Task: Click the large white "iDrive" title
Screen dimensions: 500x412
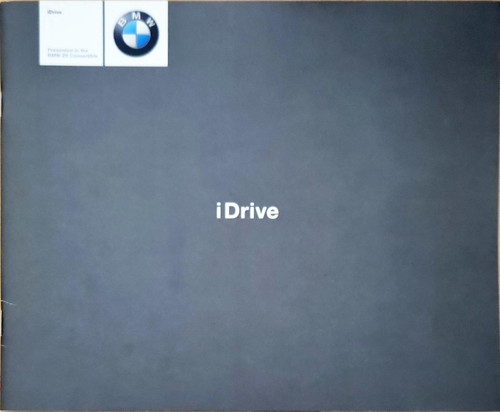Action: (x=247, y=211)
